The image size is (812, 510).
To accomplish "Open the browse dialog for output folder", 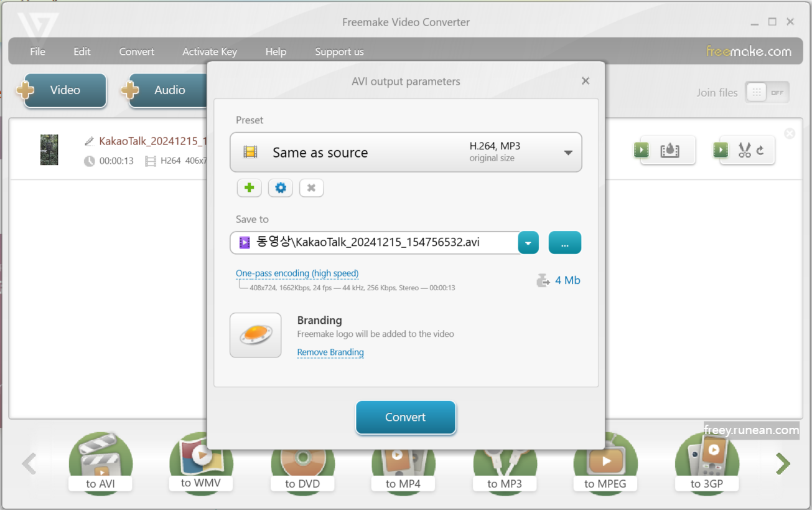I will (x=564, y=243).
